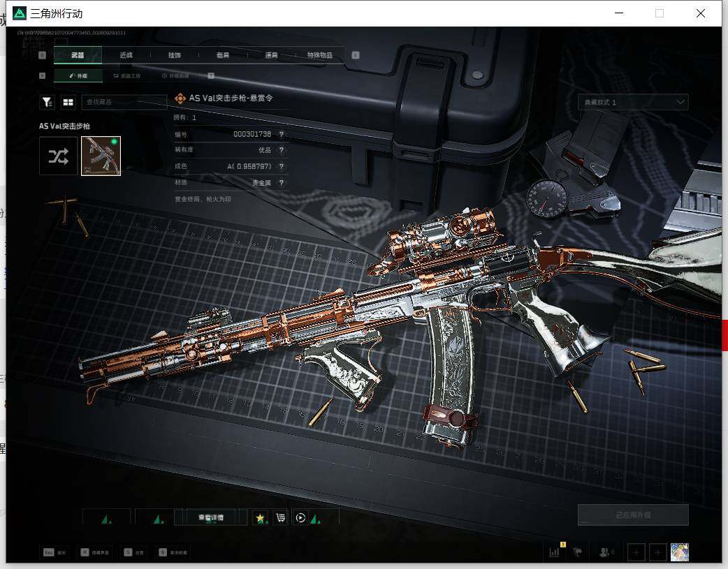Click the serial number 000301738
The height and width of the screenshot is (569, 728).
[x=252, y=134]
